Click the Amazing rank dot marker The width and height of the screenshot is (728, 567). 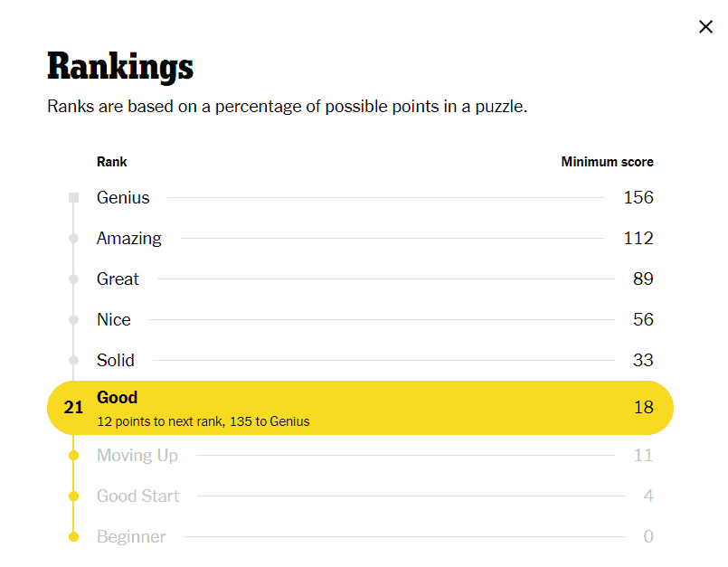[73, 239]
